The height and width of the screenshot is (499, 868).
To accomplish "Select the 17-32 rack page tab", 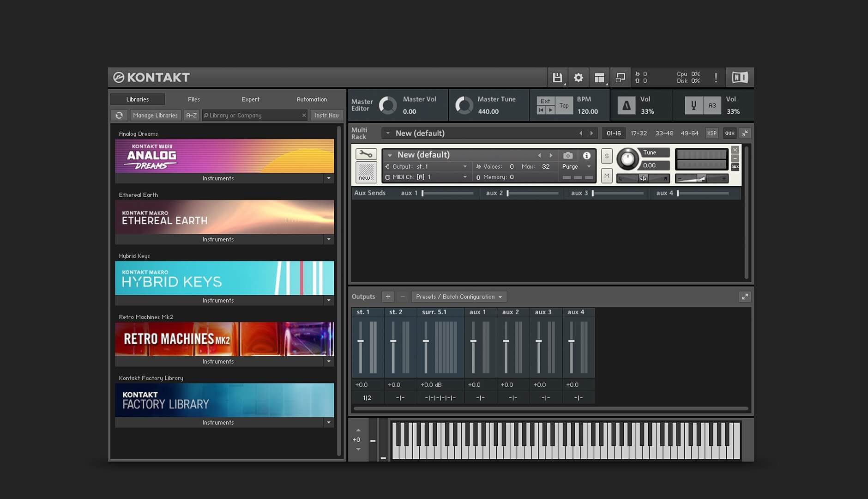I will pyautogui.click(x=639, y=133).
